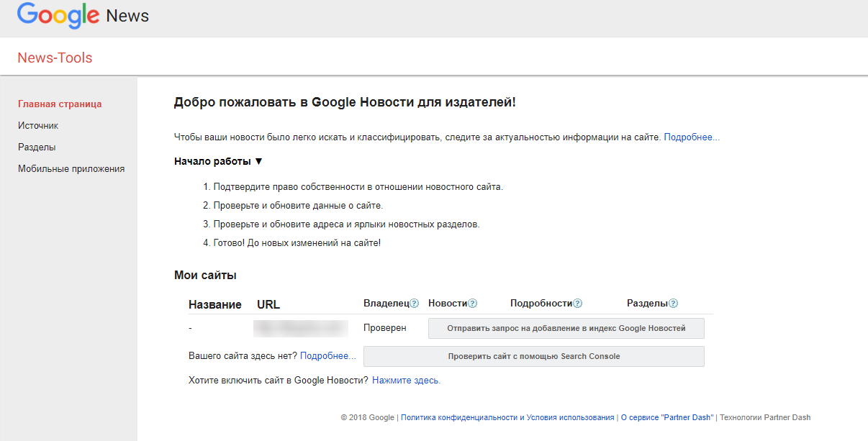Click Проверить сайт с помощью Search Console
Viewport: 868px width, 441px height.
click(533, 356)
